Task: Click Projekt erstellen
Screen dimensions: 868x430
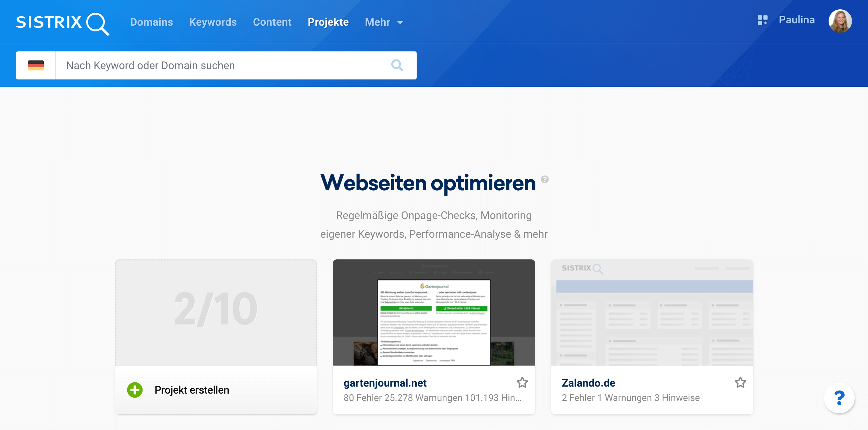Action: (x=192, y=390)
